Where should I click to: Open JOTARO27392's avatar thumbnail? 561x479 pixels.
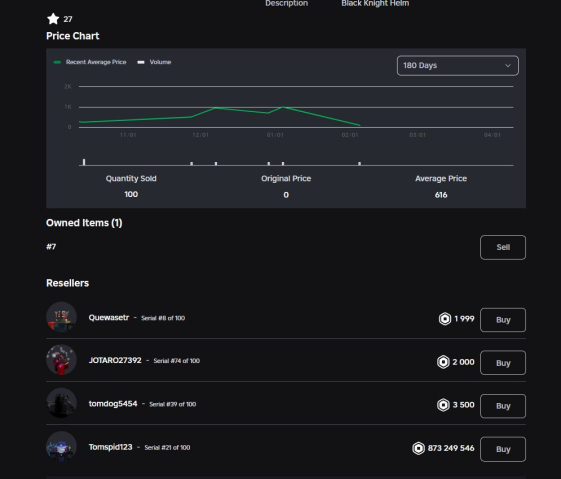pyautogui.click(x=61, y=360)
